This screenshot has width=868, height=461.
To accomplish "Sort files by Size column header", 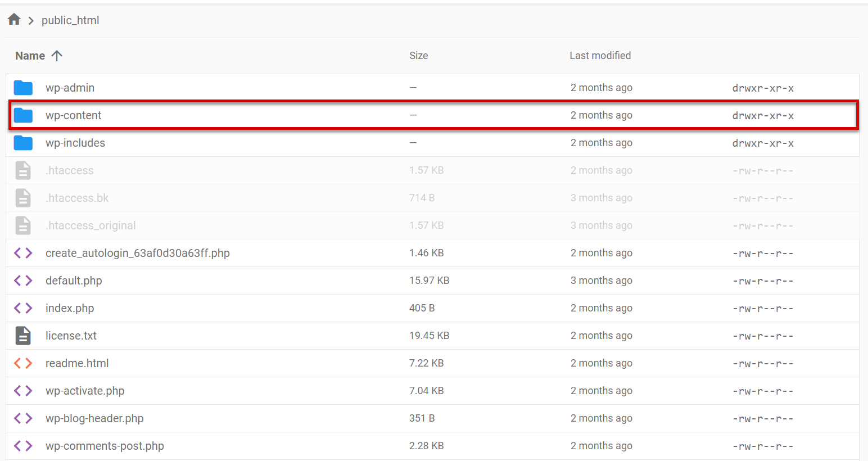I will click(418, 56).
